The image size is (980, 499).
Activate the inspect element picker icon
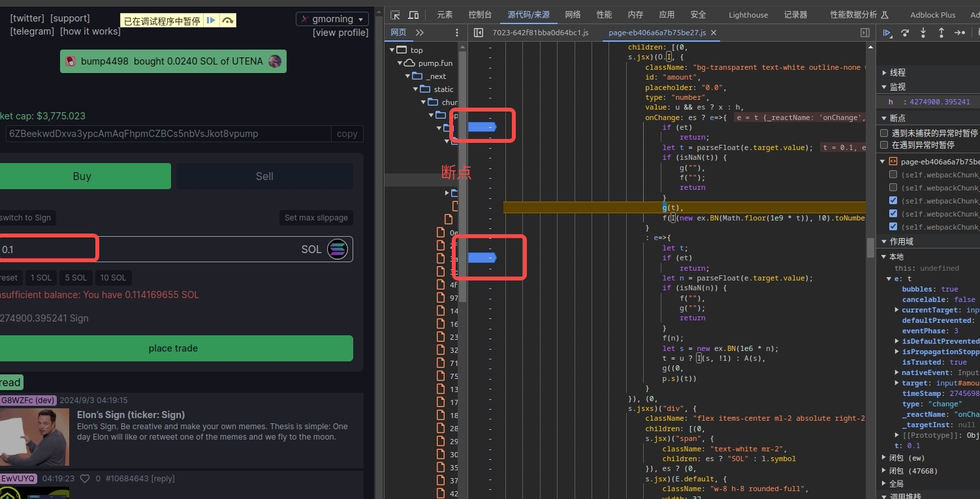[x=396, y=15]
